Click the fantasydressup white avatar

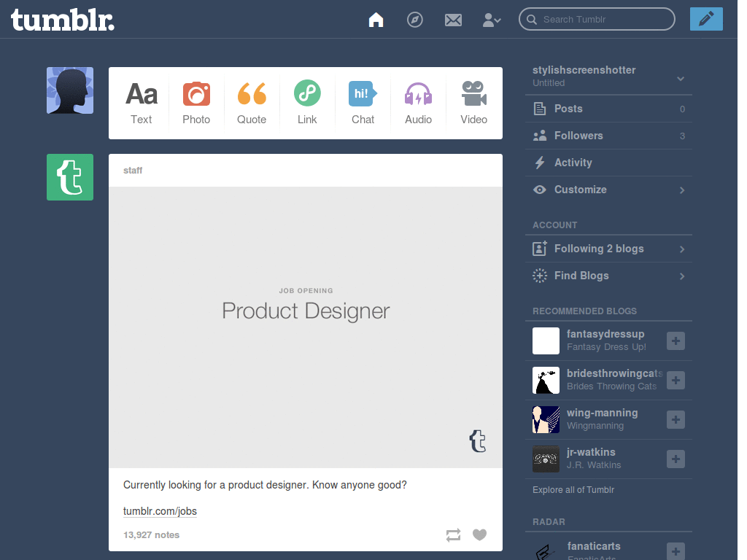pyautogui.click(x=546, y=341)
